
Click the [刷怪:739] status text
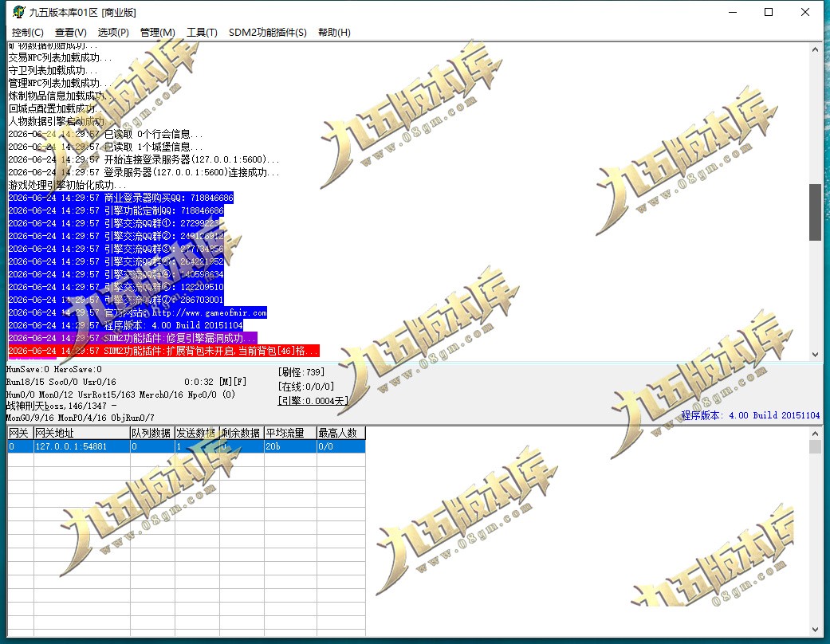tap(301, 372)
